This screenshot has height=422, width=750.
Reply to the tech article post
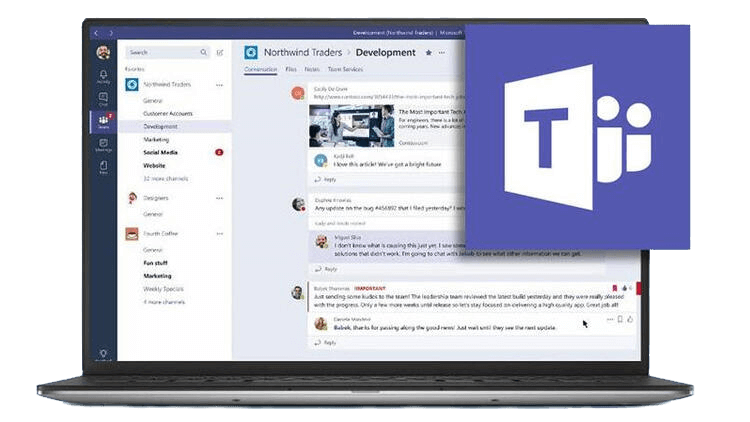click(325, 179)
